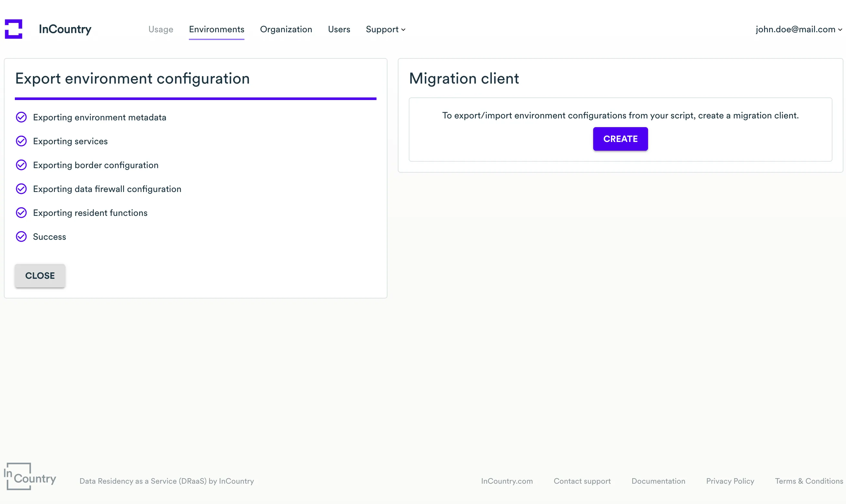
Task: Click the checkmark beside Exporting services
Action: point(21,141)
